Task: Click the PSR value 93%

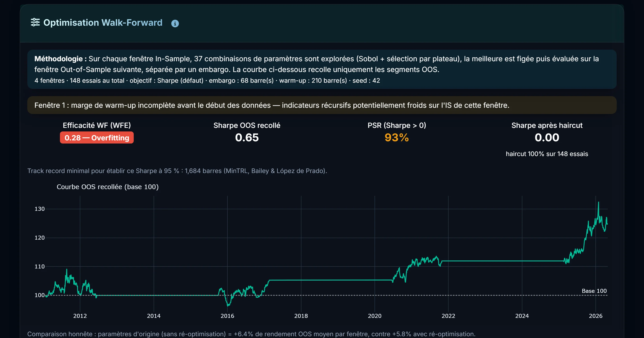Action: coord(396,137)
